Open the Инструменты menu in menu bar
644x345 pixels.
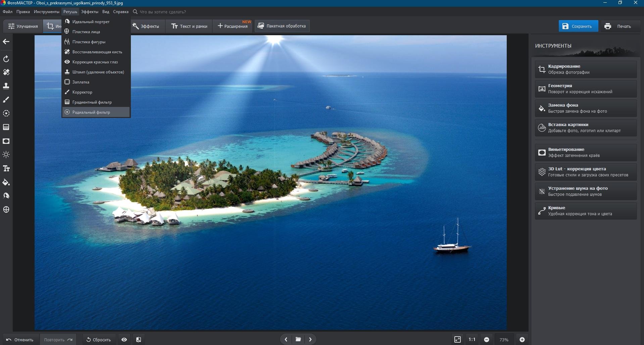[x=46, y=12]
